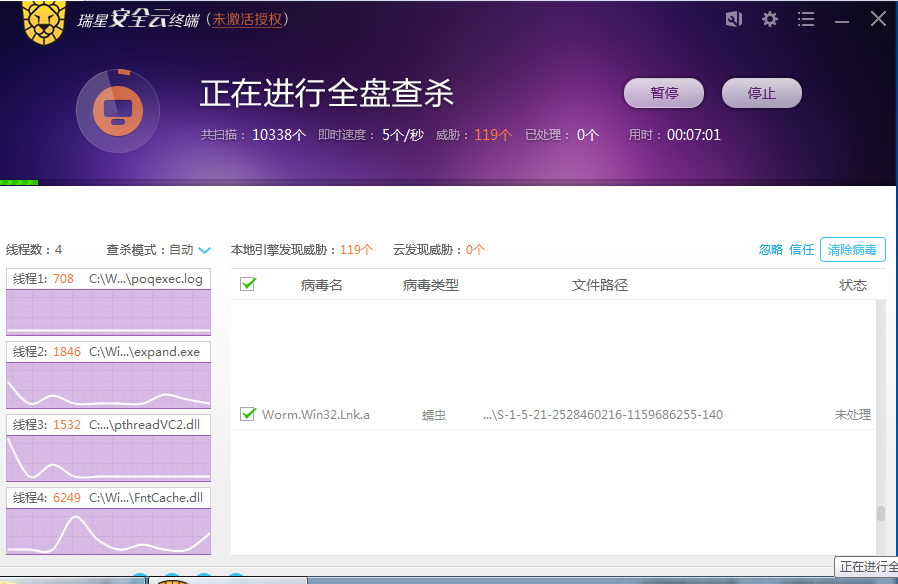
Task: Click the 威胁 119个 header statistic
Action: point(474,135)
